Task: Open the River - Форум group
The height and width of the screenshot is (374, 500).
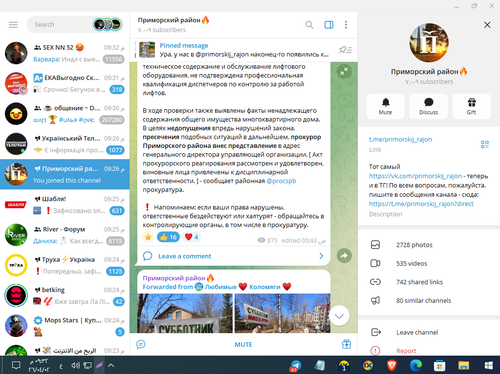Action: [65, 235]
